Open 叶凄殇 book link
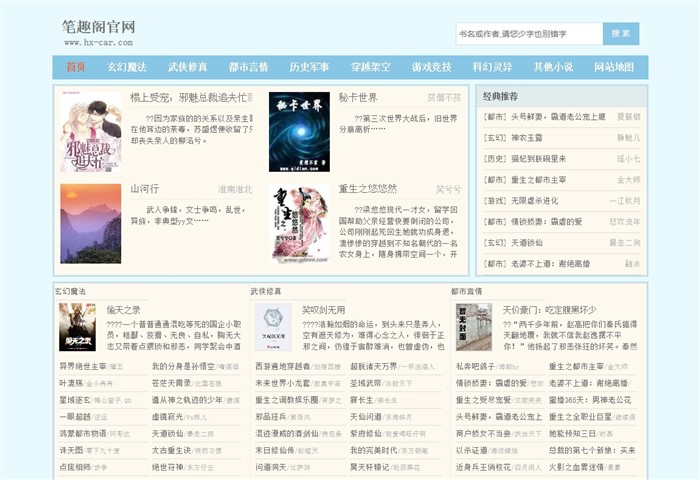This screenshot has width=700, height=480. [x=71, y=383]
